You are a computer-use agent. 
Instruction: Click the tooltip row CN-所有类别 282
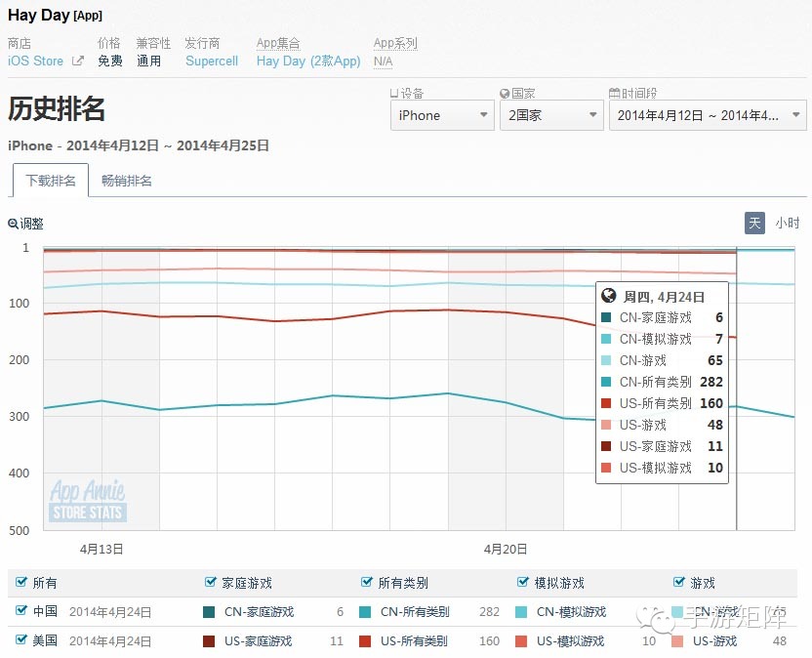point(662,382)
